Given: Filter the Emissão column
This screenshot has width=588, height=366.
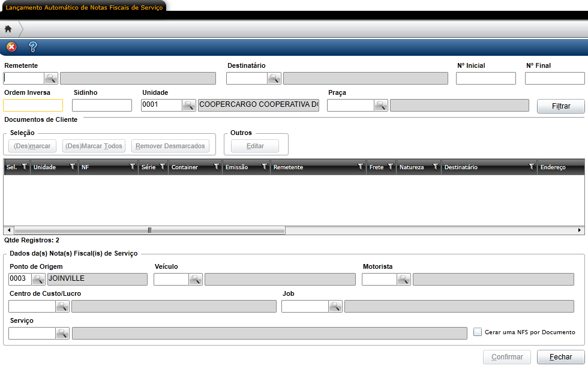Looking at the screenshot, I should click(265, 167).
